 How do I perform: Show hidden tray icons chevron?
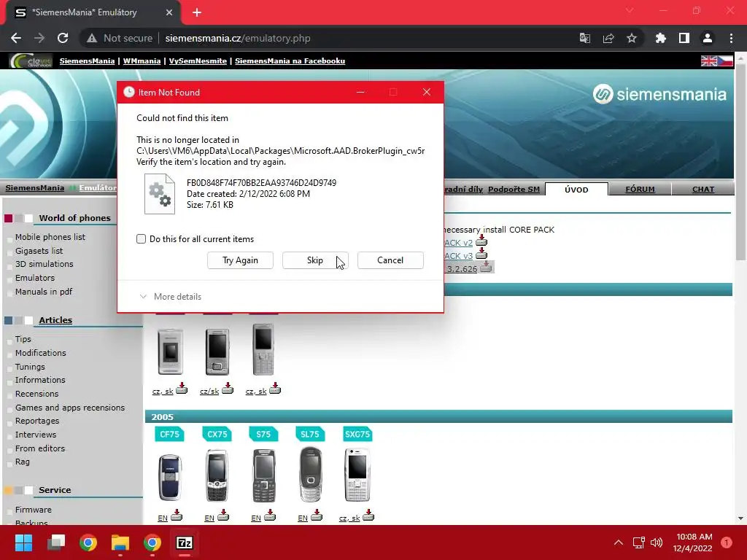[619, 542]
